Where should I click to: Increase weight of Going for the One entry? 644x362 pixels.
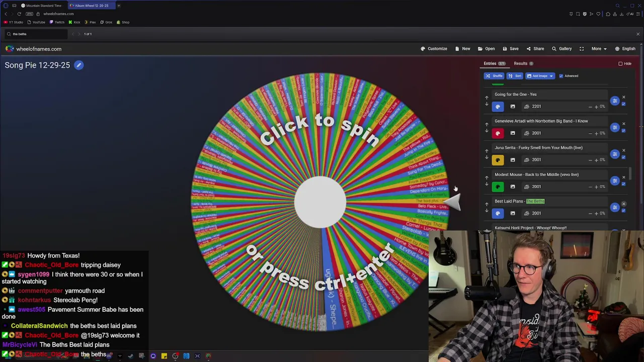pyautogui.click(x=596, y=107)
